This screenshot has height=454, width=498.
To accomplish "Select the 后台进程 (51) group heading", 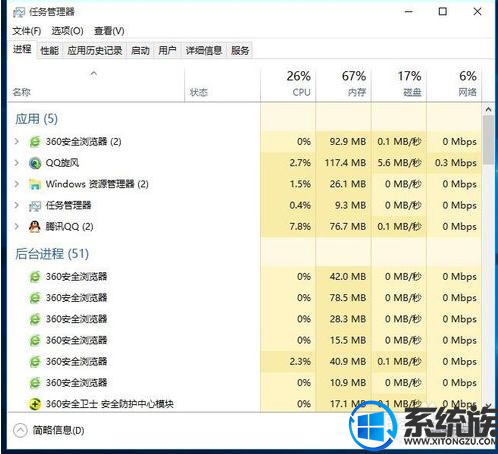I will (x=52, y=254).
